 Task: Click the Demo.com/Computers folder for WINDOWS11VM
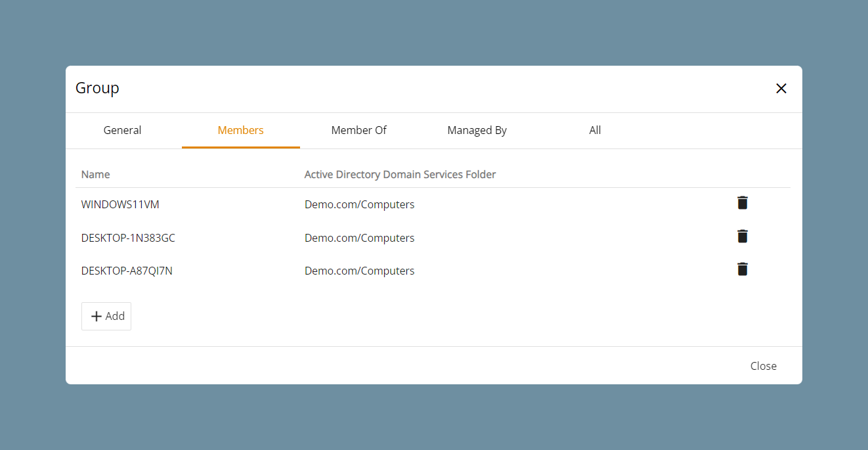(360, 204)
